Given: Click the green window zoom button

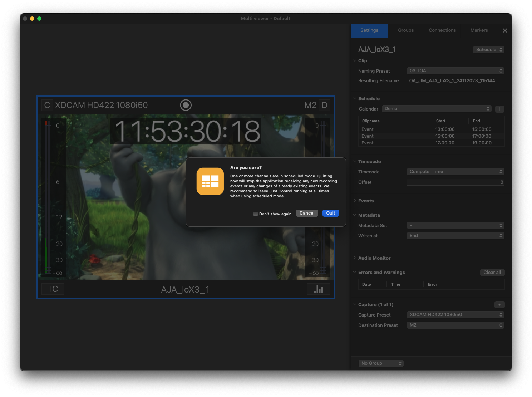Looking at the screenshot, I should pyautogui.click(x=39, y=19).
